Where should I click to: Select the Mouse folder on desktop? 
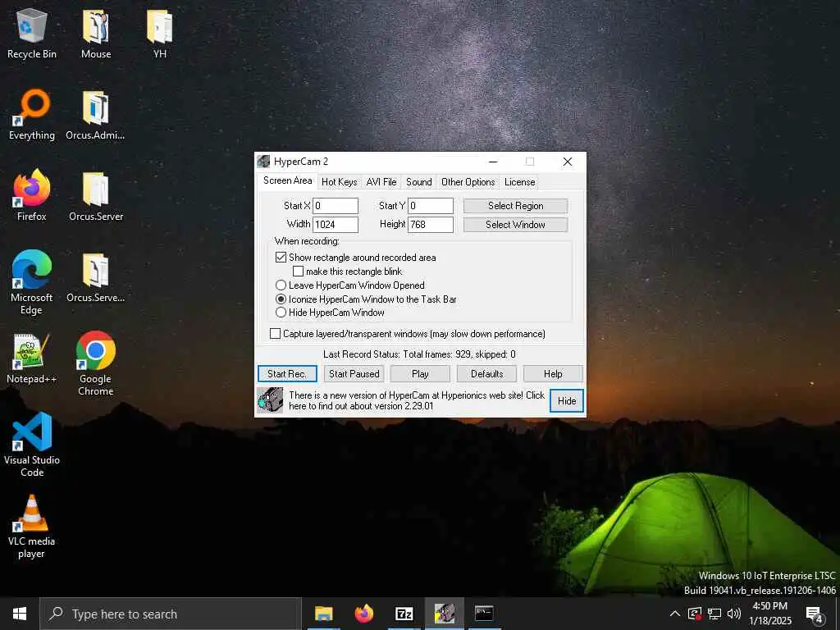(96, 33)
